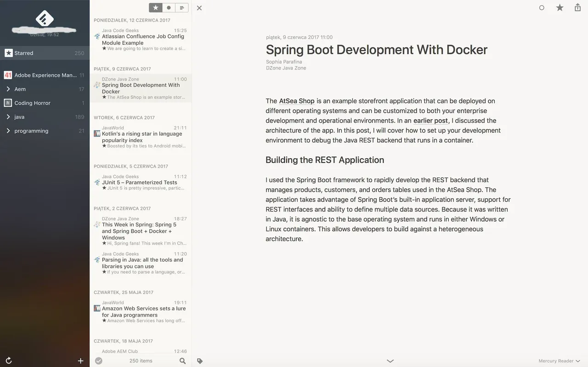Open Kotlin's a rising star article
588x367 pixels.
(141, 137)
